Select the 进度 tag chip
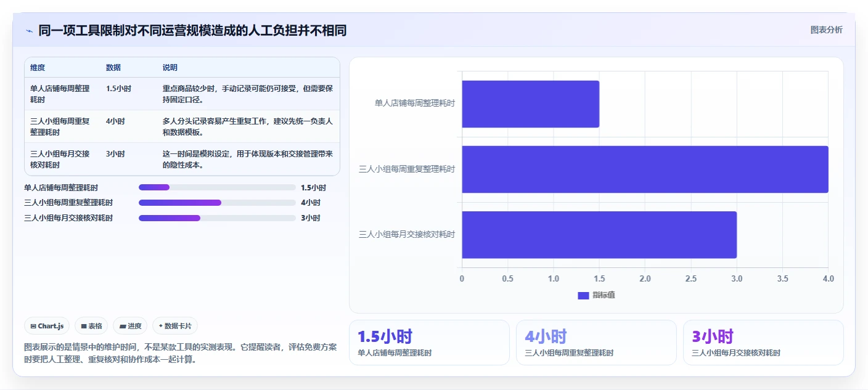Image resolution: width=868 pixels, height=390 pixels. tap(130, 326)
